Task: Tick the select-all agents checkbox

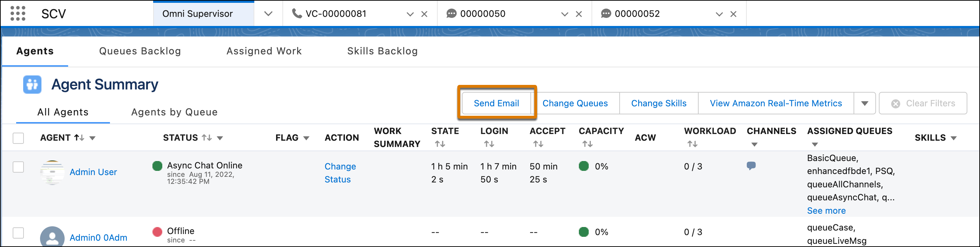Action: click(x=18, y=138)
